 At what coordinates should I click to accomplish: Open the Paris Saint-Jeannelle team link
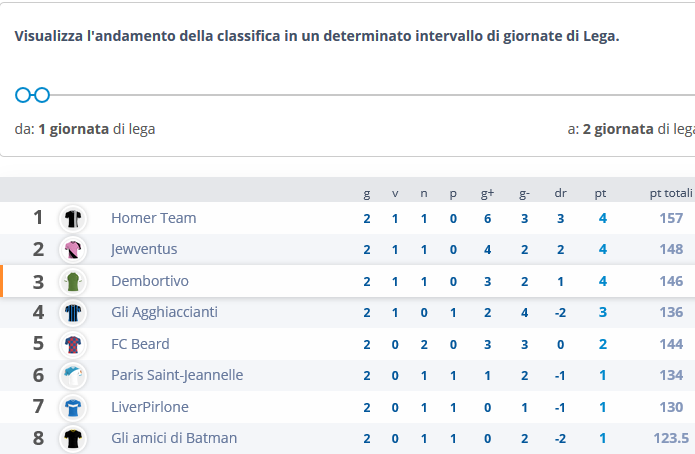click(177, 375)
